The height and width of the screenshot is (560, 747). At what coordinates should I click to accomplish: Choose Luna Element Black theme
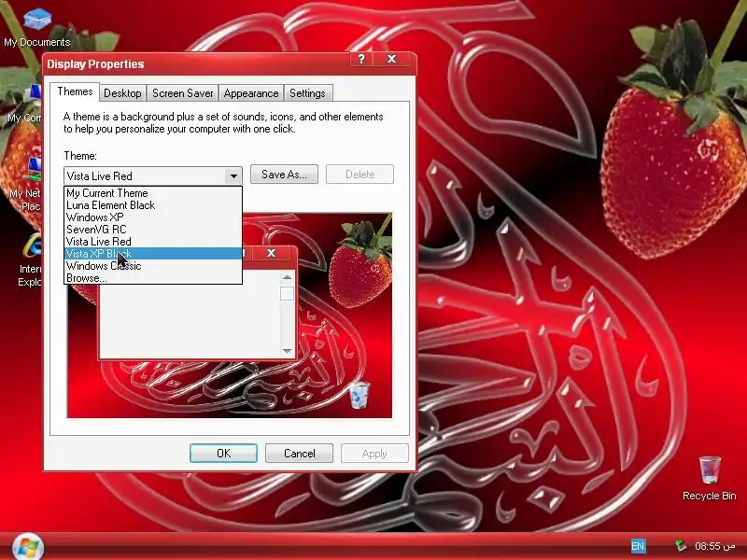[153, 205]
